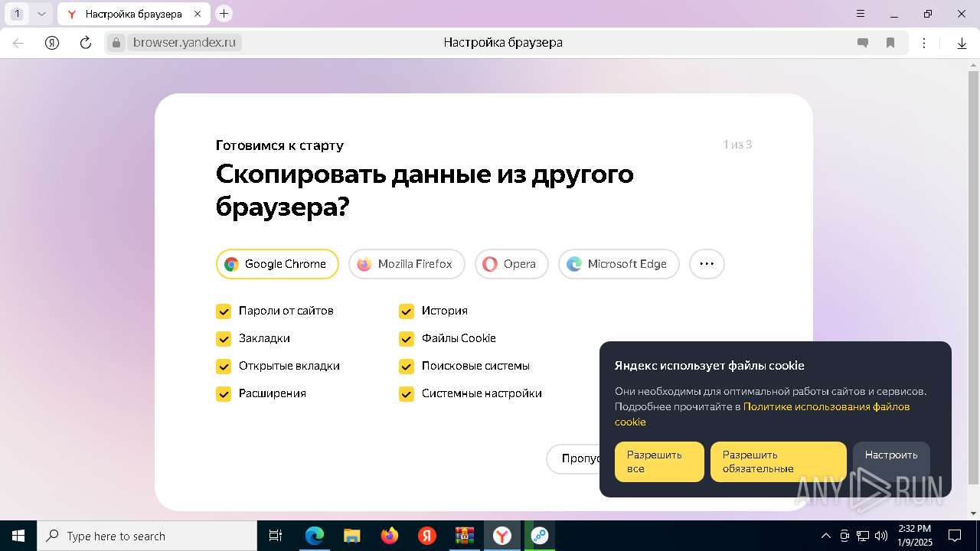This screenshot has height=551, width=980.
Task: Click Разрешить все cookie button
Action: [659, 461]
